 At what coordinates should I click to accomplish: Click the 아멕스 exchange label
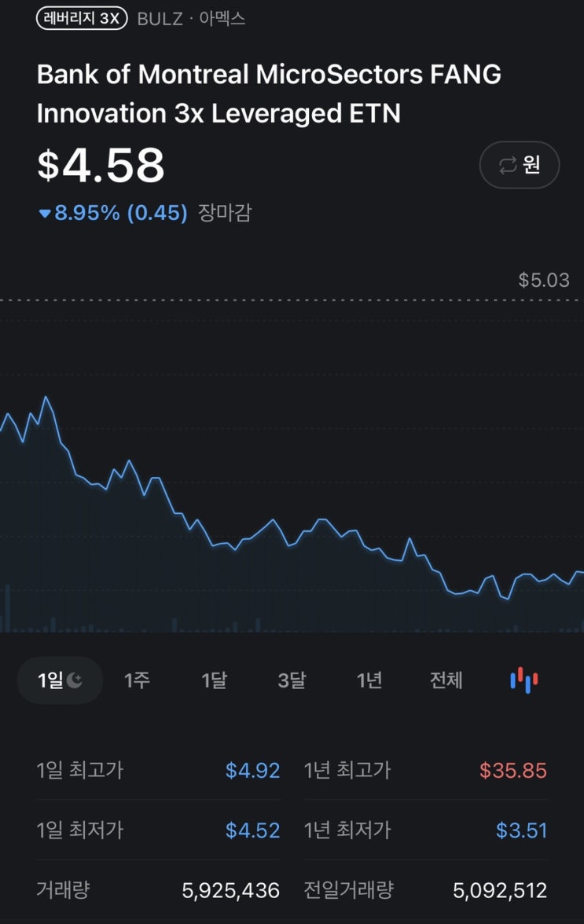(222, 19)
